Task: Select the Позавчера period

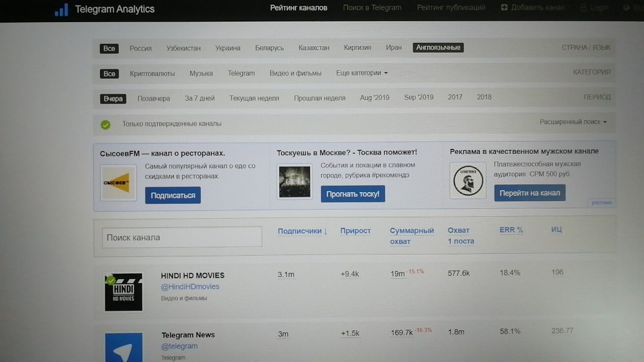Action: pyautogui.click(x=154, y=99)
